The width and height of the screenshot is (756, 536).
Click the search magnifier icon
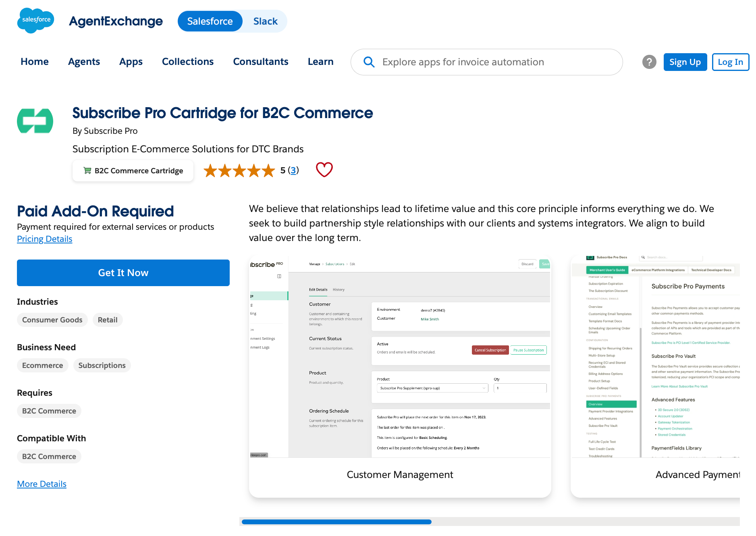[x=369, y=62]
